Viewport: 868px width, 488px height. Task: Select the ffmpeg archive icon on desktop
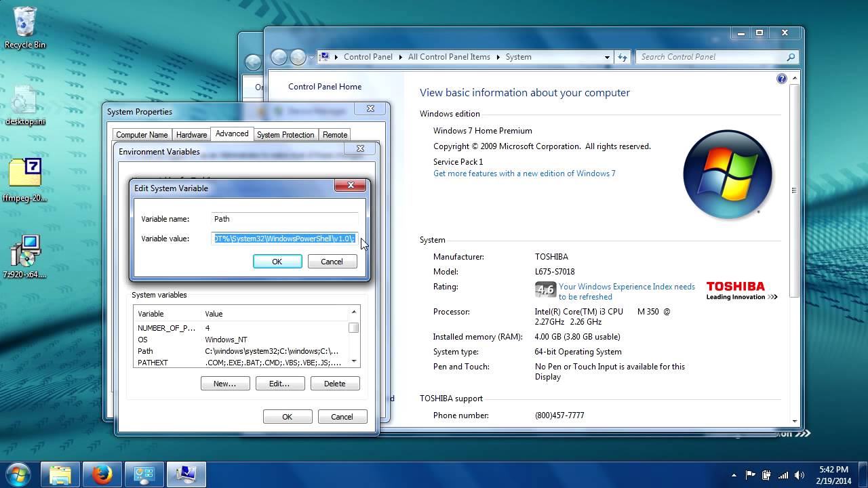[25, 180]
